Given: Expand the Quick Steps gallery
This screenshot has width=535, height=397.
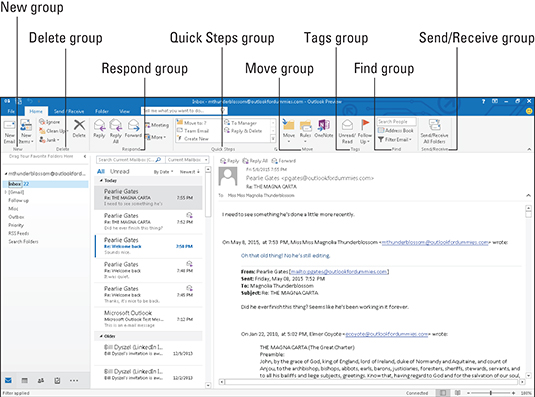Looking at the screenshot, I should [273, 139].
